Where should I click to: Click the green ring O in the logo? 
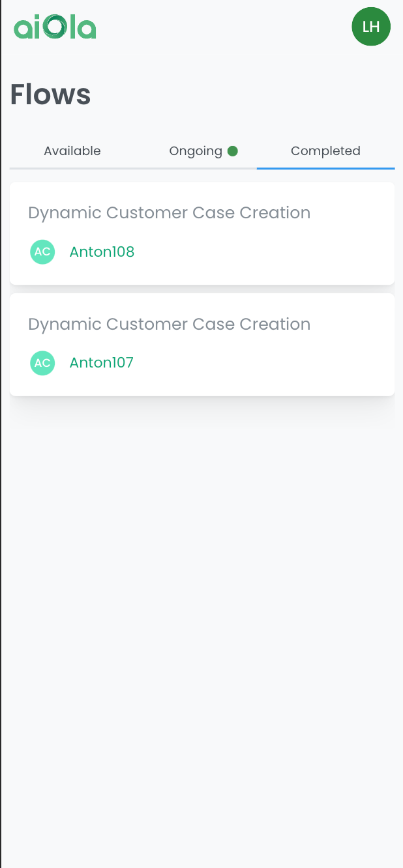(x=57, y=27)
